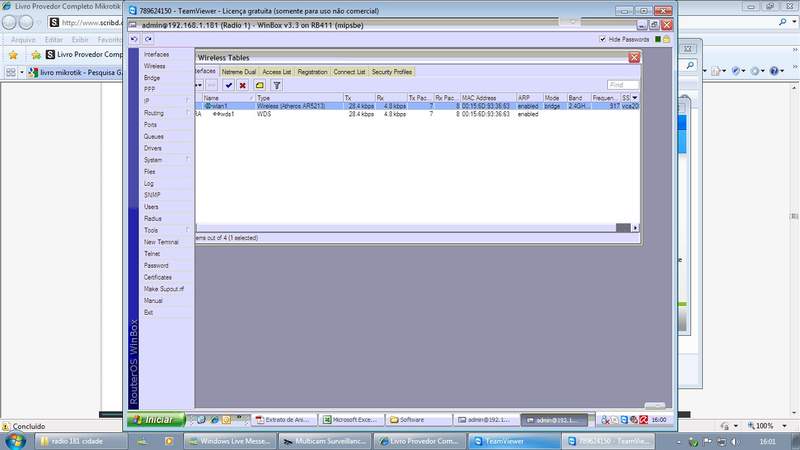800x450 pixels.
Task: Open Make Supout.rif in WinBox sidebar
Action: 166,289
